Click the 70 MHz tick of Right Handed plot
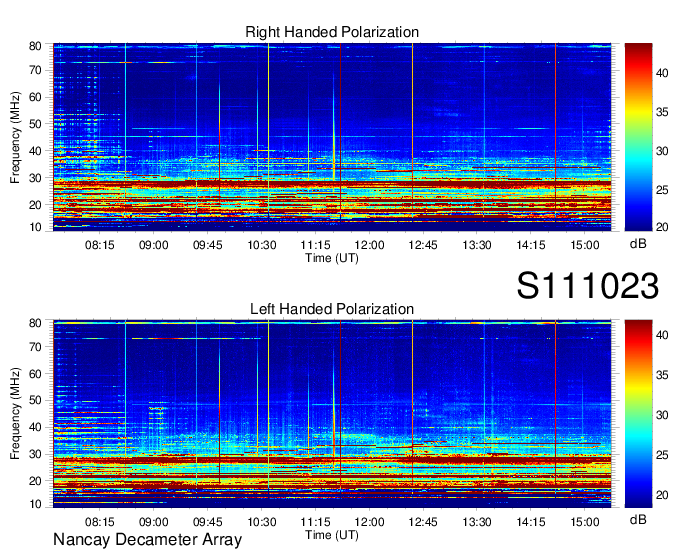680x552 pixels. pos(35,70)
